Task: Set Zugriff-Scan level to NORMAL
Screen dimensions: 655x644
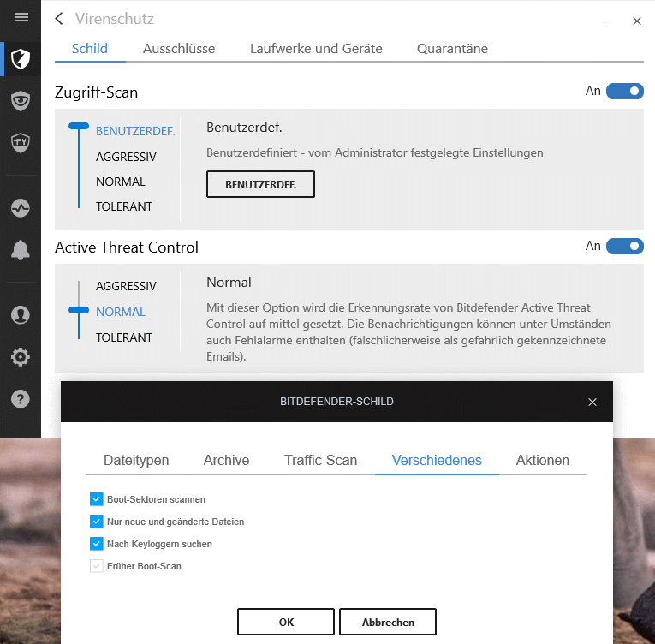Action: (x=121, y=182)
